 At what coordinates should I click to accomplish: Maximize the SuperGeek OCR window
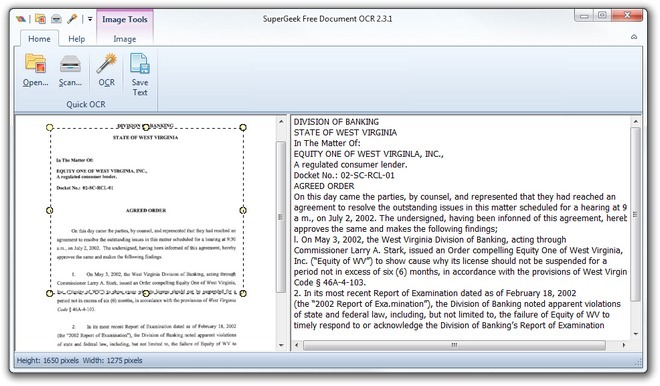click(602, 16)
